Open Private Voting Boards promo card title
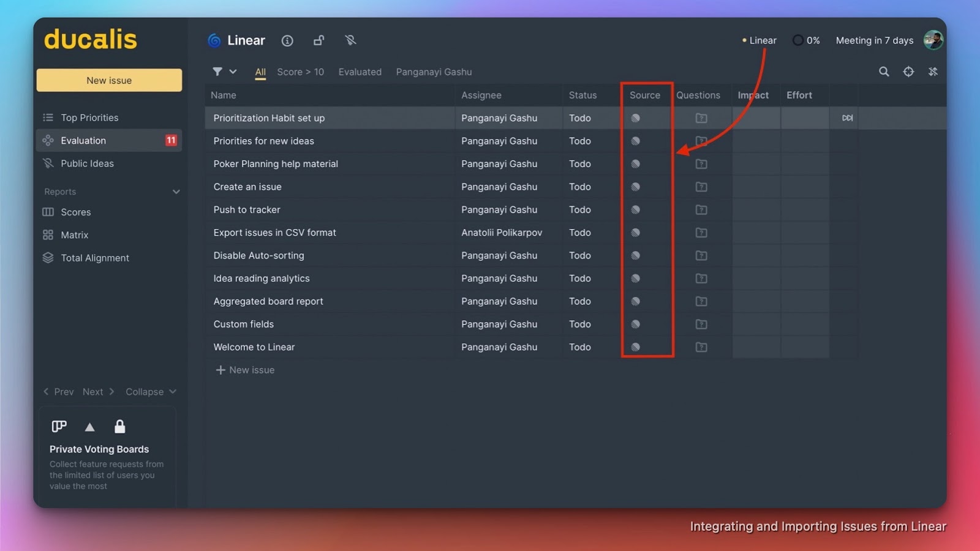This screenshot has width=980, height=551. pyautogui.click(x=99, y=449)
